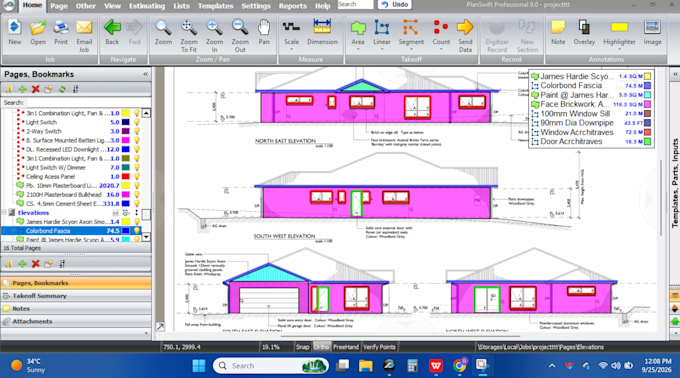
Task: Click the Zoom Out tool
Action: coord(240,36)
